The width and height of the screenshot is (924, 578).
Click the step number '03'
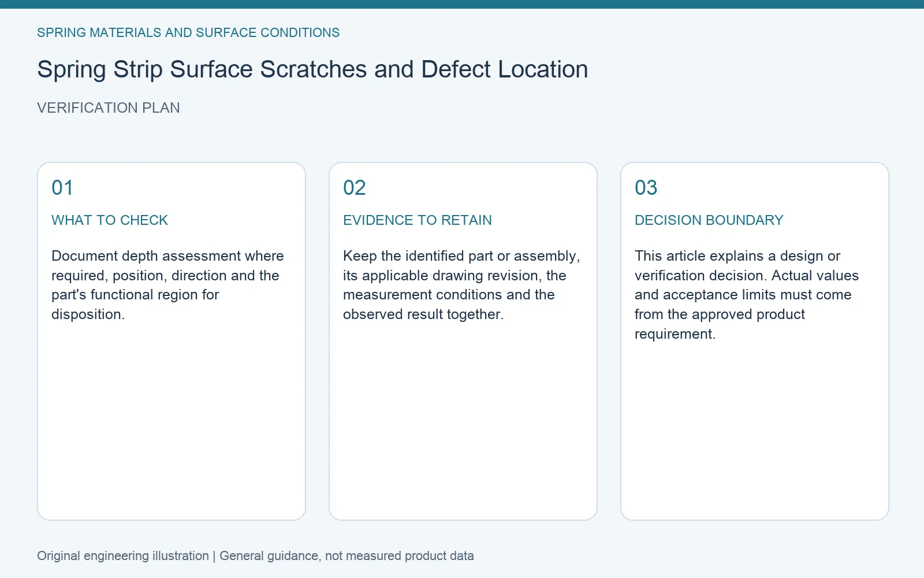click(x=646, y=188)
